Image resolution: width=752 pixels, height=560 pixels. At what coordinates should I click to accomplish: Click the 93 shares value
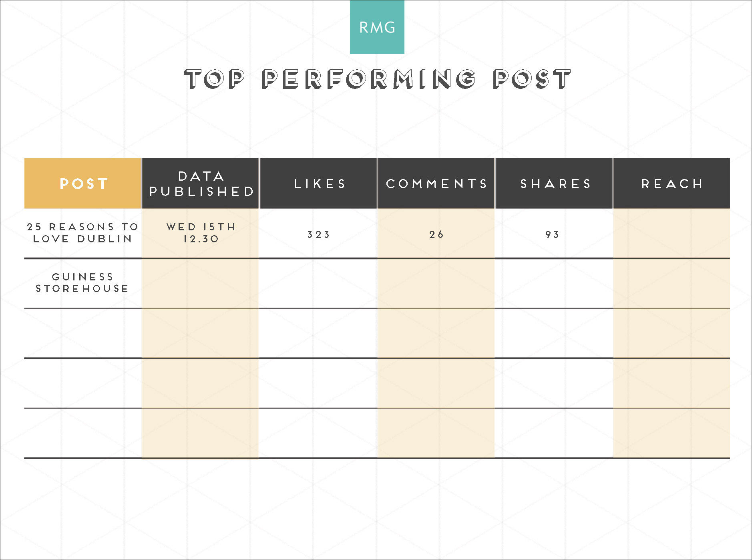click(552, 234)
